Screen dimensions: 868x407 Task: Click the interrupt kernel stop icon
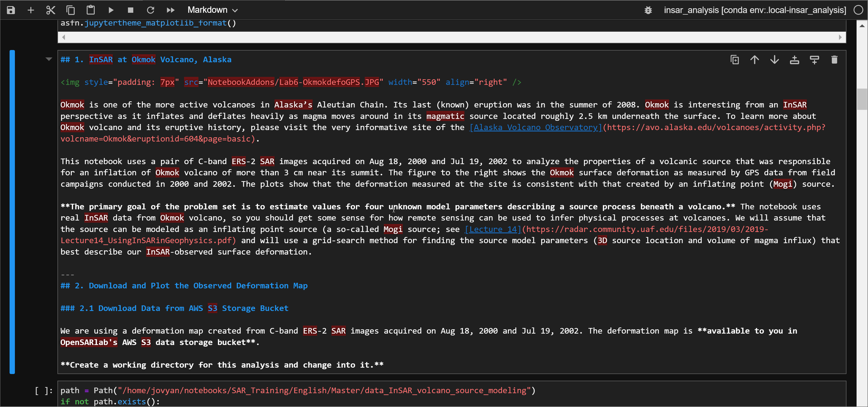click(x=130, y=10)
